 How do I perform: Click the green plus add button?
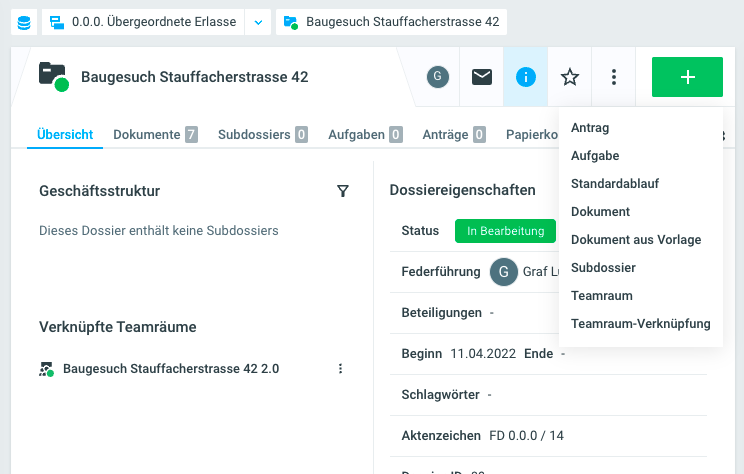(x=687, y=77)
